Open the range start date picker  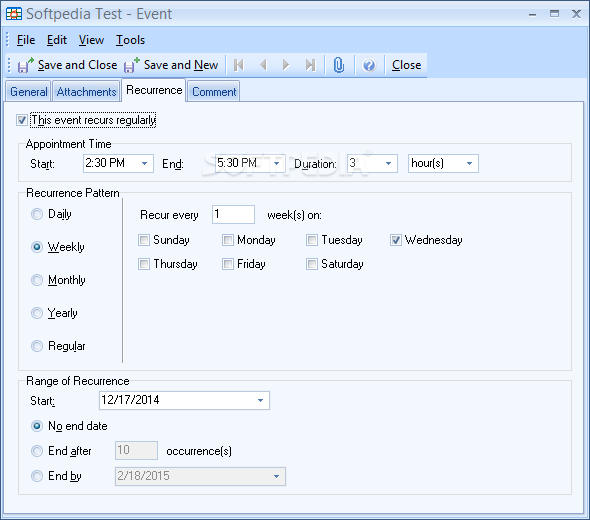[x=260, y=400]
